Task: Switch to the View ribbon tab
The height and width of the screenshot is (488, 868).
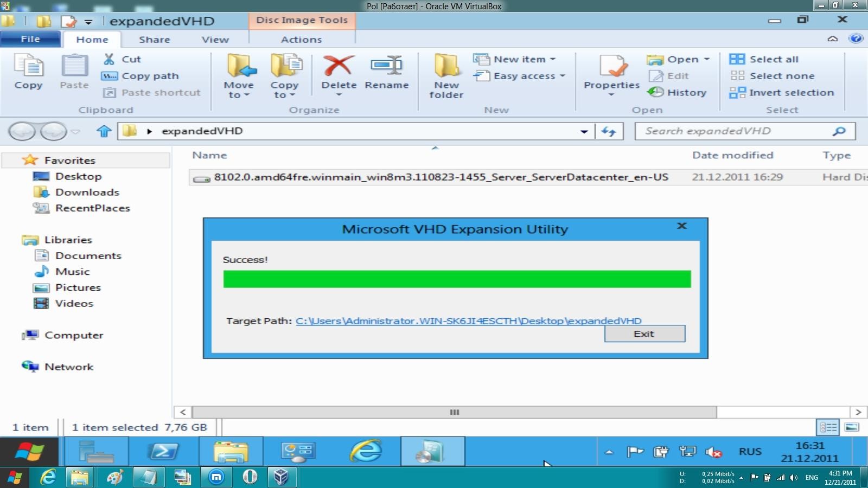Action: coord(215,40)
